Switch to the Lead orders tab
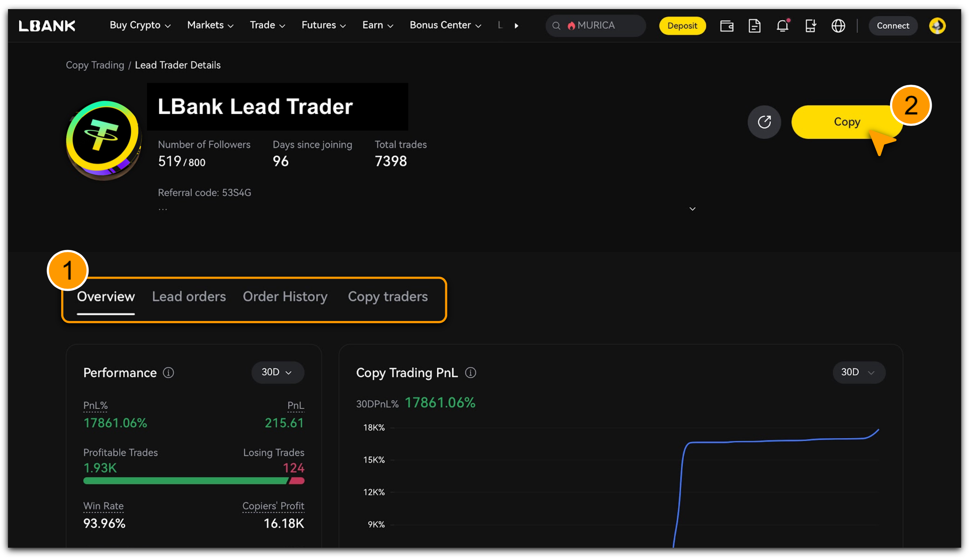This screenshot has width=971, height=560. click(189, 297)
